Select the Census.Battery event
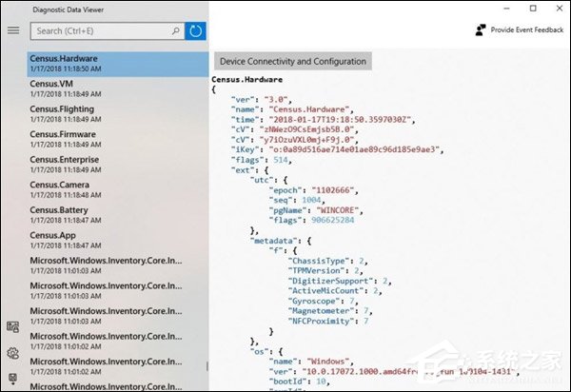The width and height of the screenshot is (571, 392). pyautogui.click(x=118, y=215)
